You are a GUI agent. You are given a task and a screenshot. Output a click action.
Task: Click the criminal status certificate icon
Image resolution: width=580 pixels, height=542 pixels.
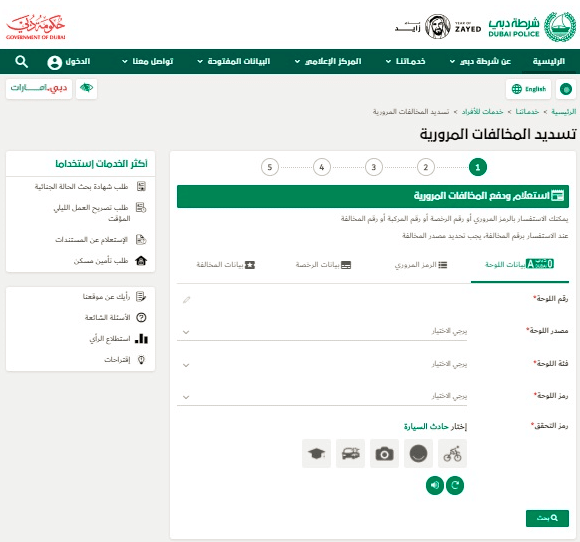[x=141, y=186]
